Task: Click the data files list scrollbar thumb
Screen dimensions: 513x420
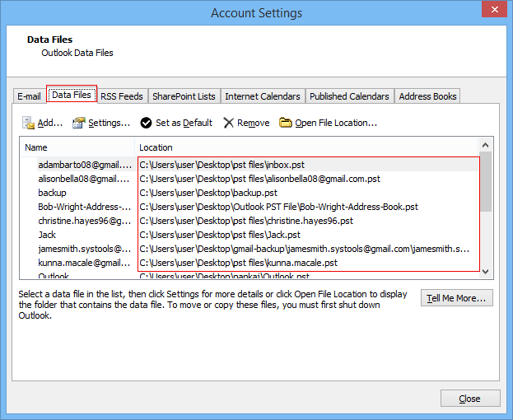Action: pyautogui.click(x=486, y=181)
